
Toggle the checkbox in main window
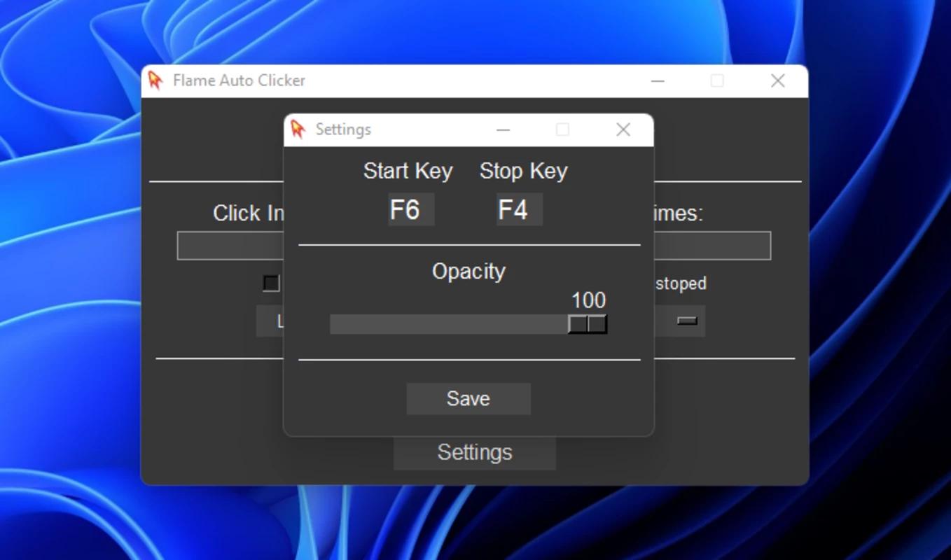[x=271, y=283]
